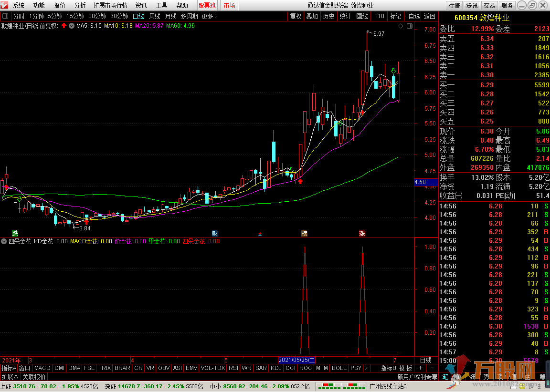
Task: Switch to the 周线 period tab
Action: point(155,16)
